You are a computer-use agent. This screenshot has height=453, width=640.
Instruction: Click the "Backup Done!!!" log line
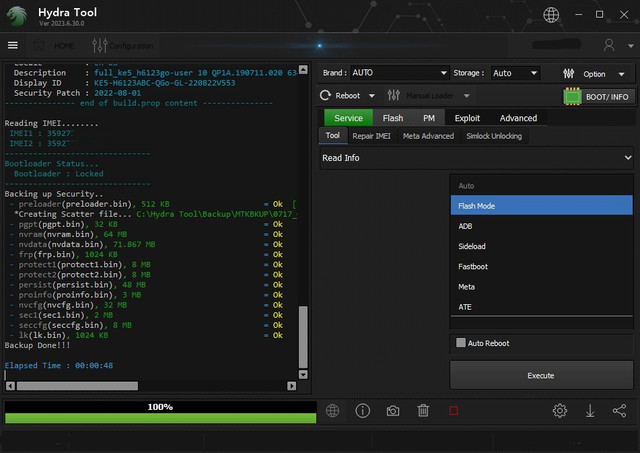point(37,345)
